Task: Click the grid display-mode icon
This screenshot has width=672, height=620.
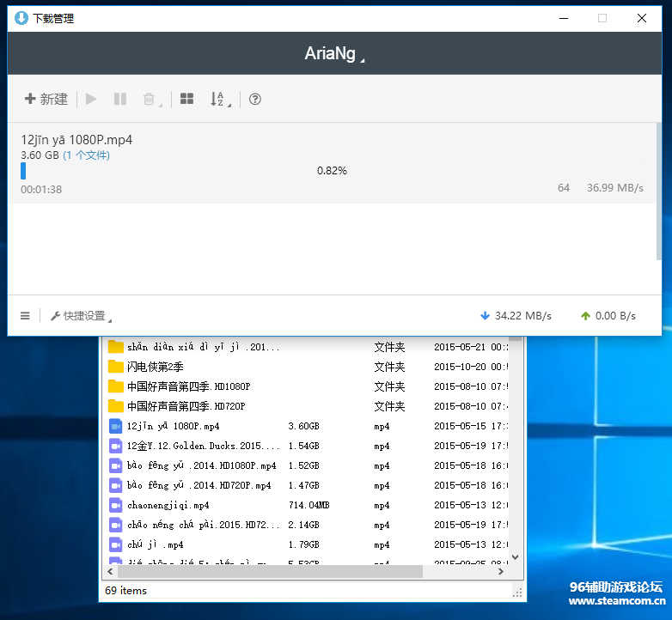Action: pyautogui.click(x=186, y=100)
